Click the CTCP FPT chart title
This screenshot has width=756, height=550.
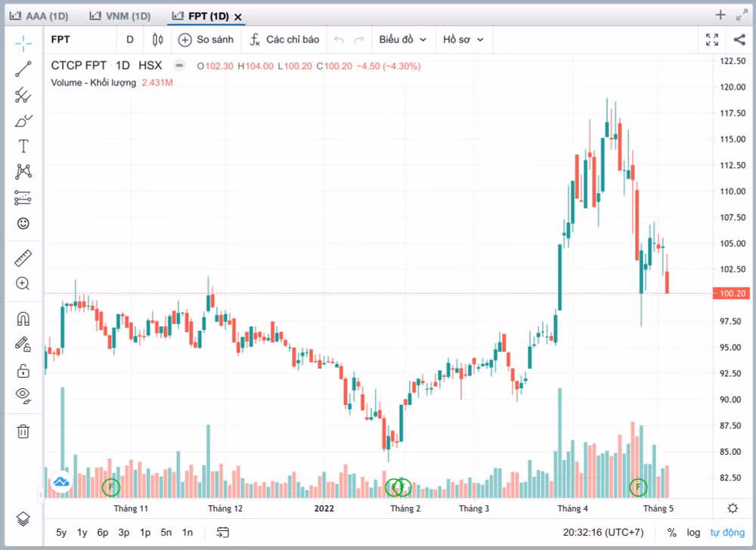point(79,66)
